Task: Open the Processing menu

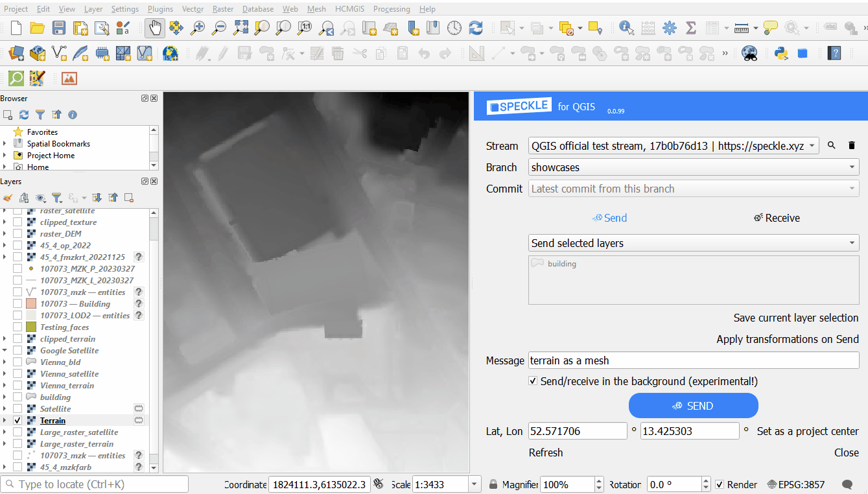Action: pos(392,9)
